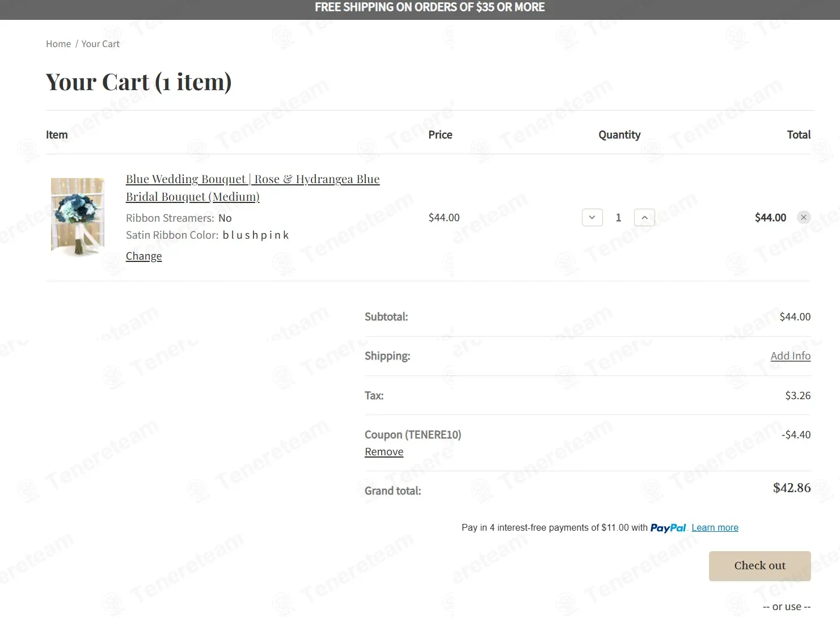Click the Price column header
Viewport: 840px width, 643px height.
440,134
